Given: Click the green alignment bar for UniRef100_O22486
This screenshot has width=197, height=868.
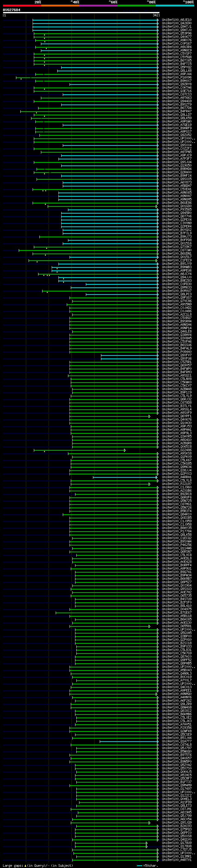Looking at the screenshot, I should pos(79,450).
